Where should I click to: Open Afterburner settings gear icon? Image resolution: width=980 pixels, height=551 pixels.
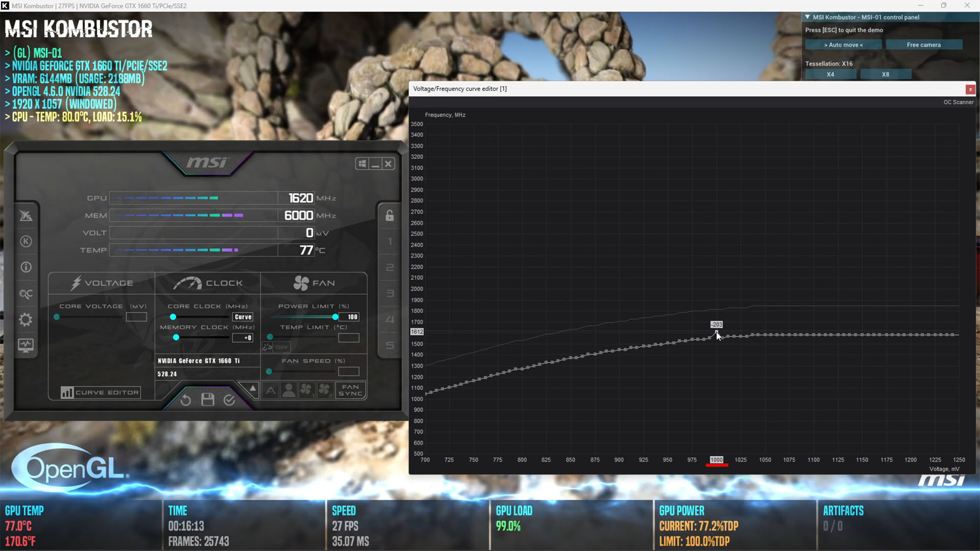[x=26, y=320]
